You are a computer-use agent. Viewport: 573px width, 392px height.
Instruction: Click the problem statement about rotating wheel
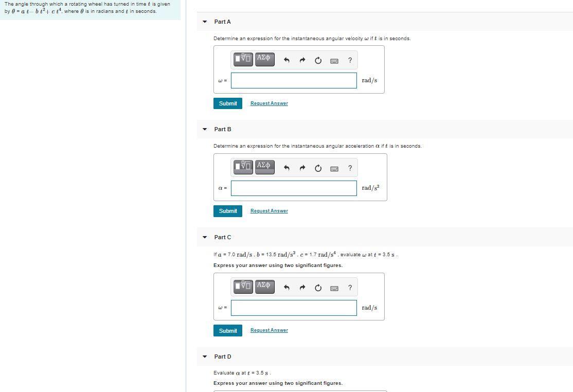click(x=87, y=8)
